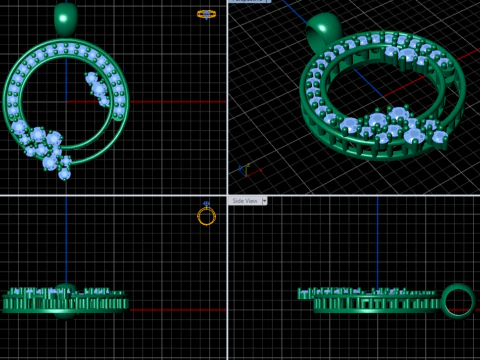The height and width of the screenshot is (360, 480).
Task: Click the blue axis line in Side View
Action: (377, 242)
